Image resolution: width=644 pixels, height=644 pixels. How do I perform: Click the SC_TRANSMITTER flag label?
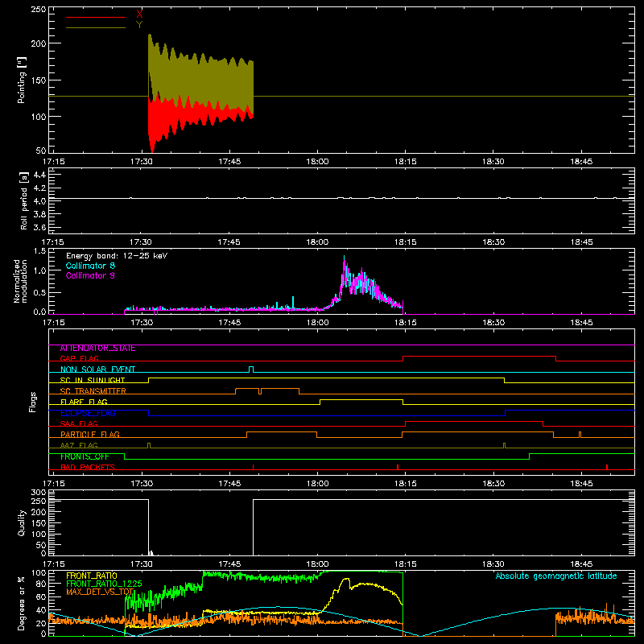pos(93,390)
